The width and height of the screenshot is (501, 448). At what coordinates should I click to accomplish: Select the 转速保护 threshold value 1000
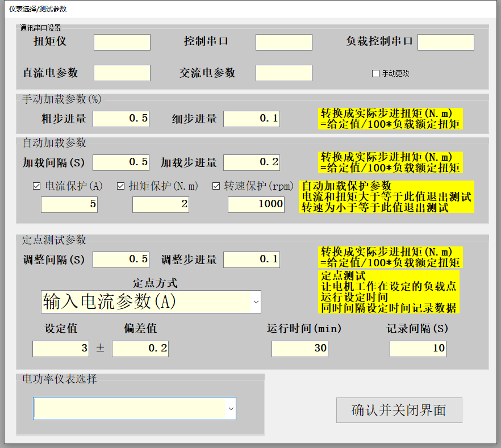tap(256, 204)
